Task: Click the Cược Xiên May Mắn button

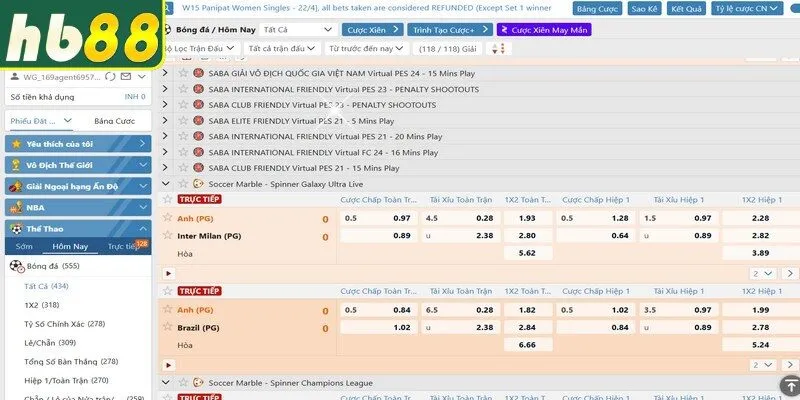Action: (544, 30)
